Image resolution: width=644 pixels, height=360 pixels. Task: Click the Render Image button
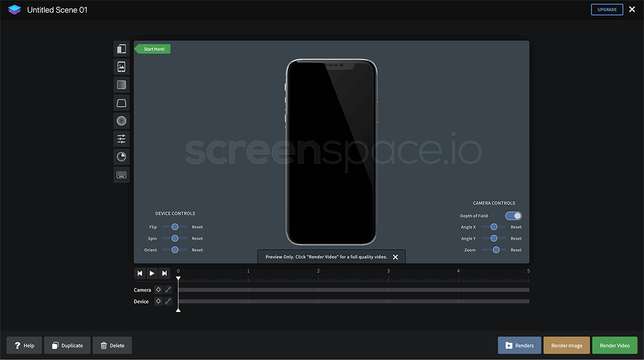pyautogui.click(x=567, y=345)
